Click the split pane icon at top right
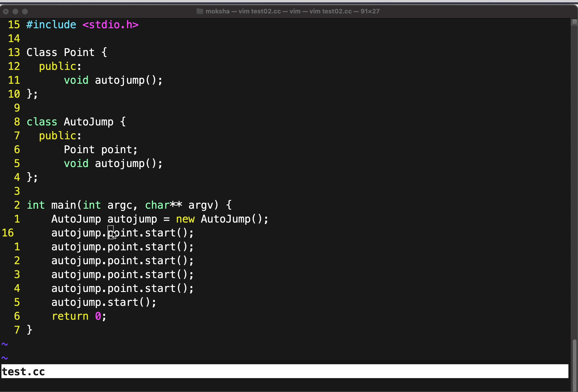578x392 pixels. (x=574, y=22)
